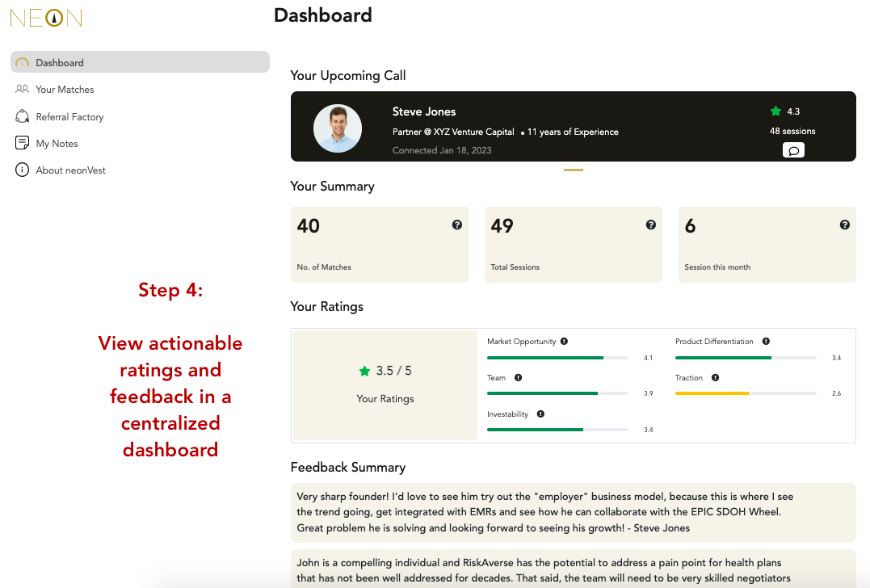This screenshot has width=870, height=588.
Task: Click the feedback starting with John is a compelling
Action: [x=574, y=569]
